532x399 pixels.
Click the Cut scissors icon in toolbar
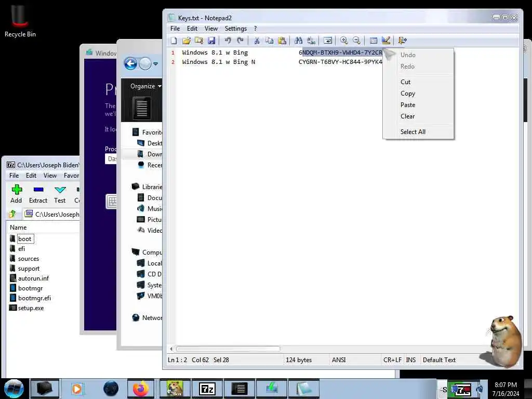coord(257,41)
